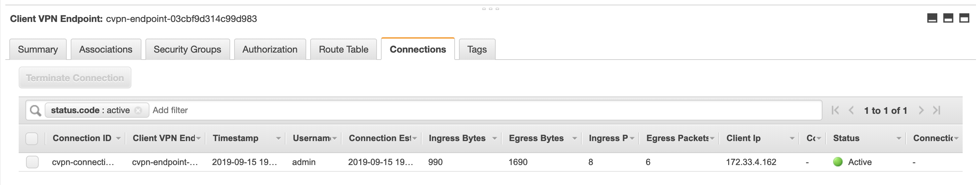Go to previous page of results

(852, 110)
